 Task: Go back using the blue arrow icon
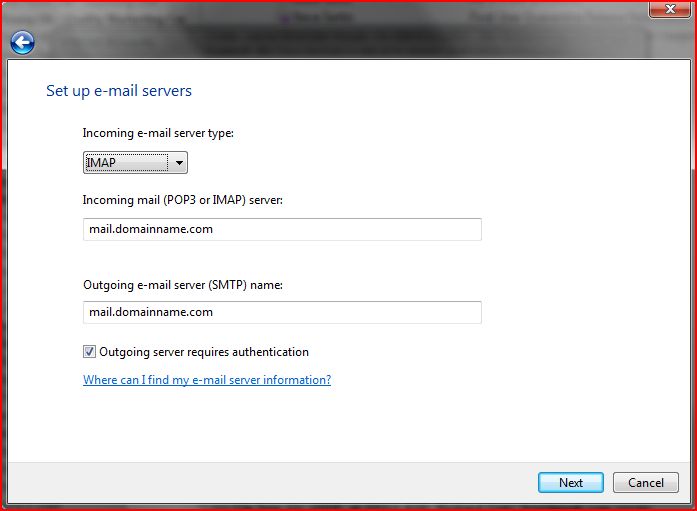click(x=22, y=43)
